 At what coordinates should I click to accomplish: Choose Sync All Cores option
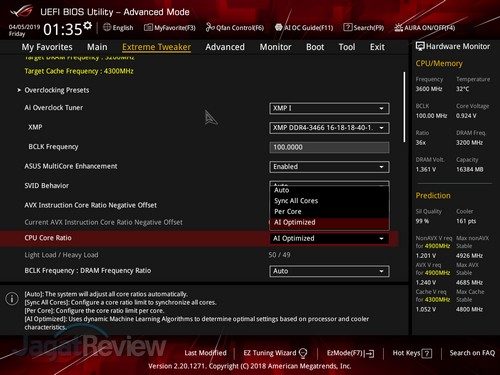(x=329, y=201)
